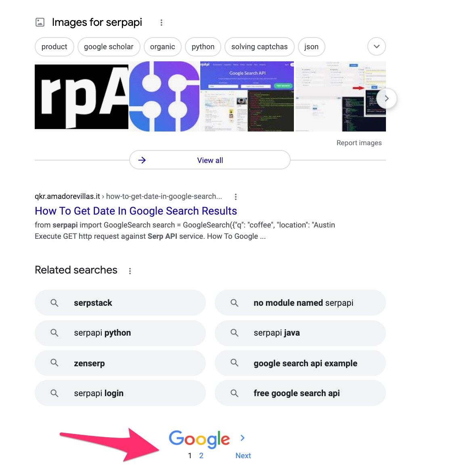457x476 pixels.
Task: Select the google scholar filter chip
Action: pyautogui.click(x=109, y=47)
